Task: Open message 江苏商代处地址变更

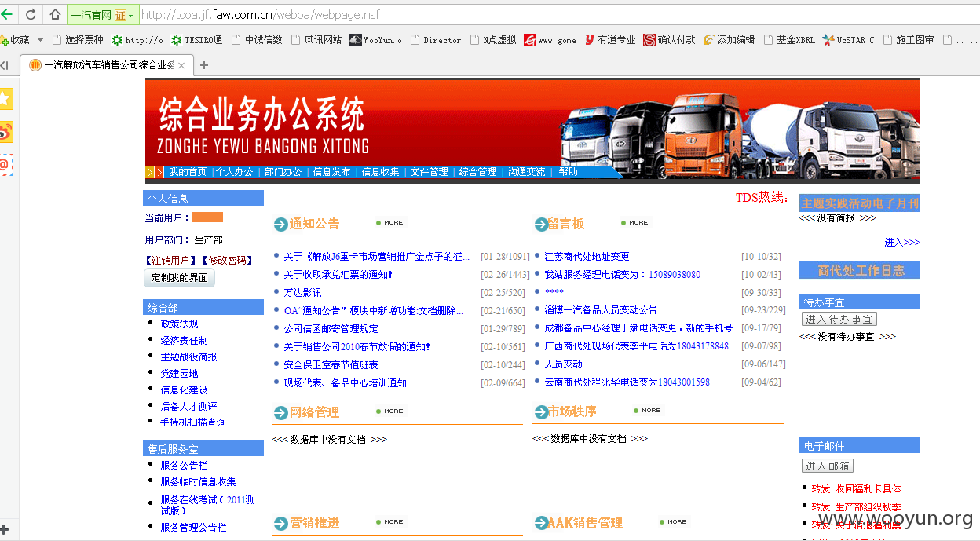Action: (x=587, y=256)
